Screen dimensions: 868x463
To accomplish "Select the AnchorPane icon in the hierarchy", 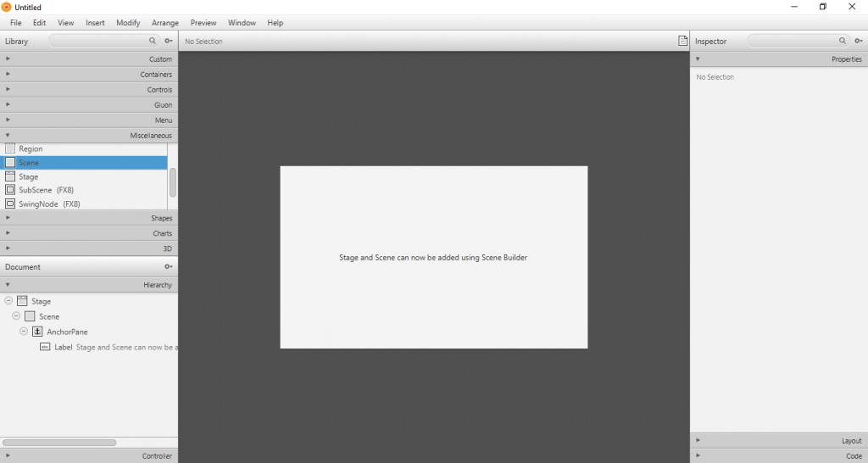I will (37, 332).
